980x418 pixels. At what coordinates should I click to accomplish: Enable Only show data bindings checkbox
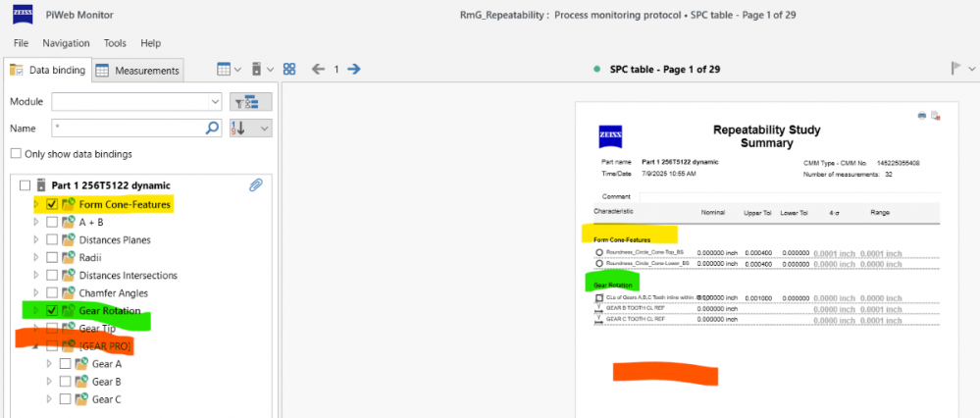click(16, 154)
